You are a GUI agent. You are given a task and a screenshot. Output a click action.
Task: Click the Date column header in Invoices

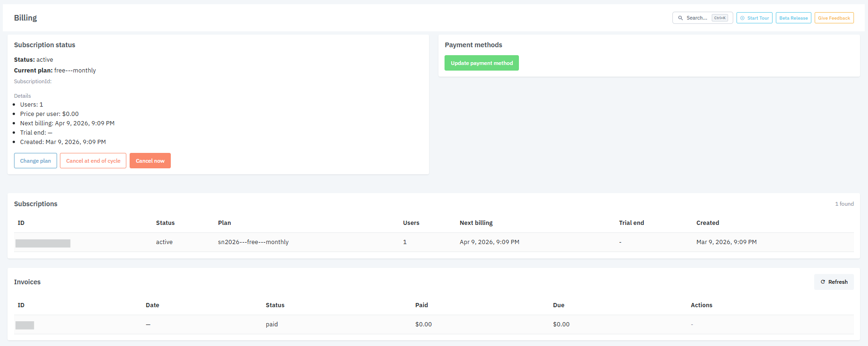pyautogui.click(x=153, y=305)
